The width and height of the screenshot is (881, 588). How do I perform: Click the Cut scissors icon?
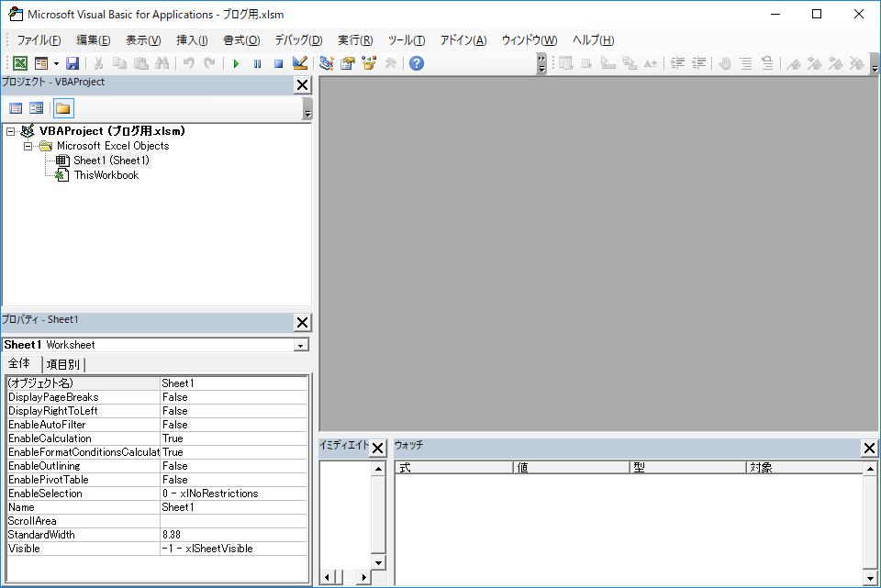click(98, 63)
